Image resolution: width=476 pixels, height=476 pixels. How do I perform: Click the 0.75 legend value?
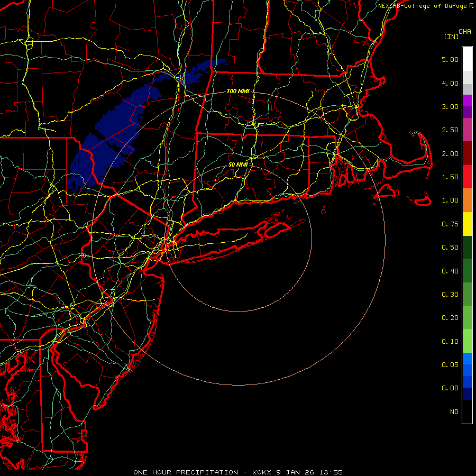pyautogui.click(x=450, y=224)
